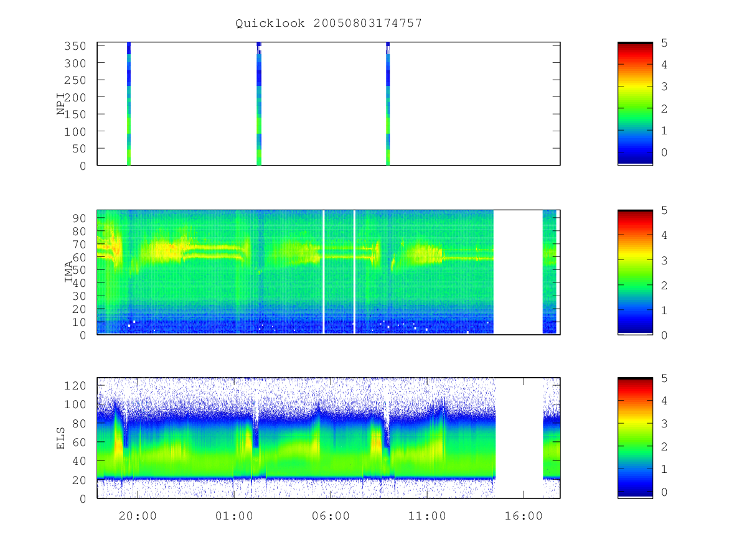Viewport: 747px width, 560px height.
Task: Click the 20:00 time tick label
Action: coord(137,516)
